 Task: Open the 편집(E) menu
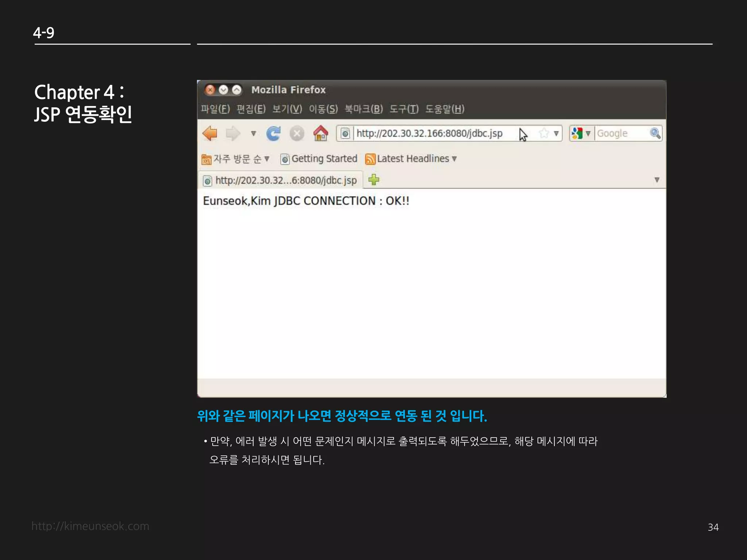click(x=251, y=109)
